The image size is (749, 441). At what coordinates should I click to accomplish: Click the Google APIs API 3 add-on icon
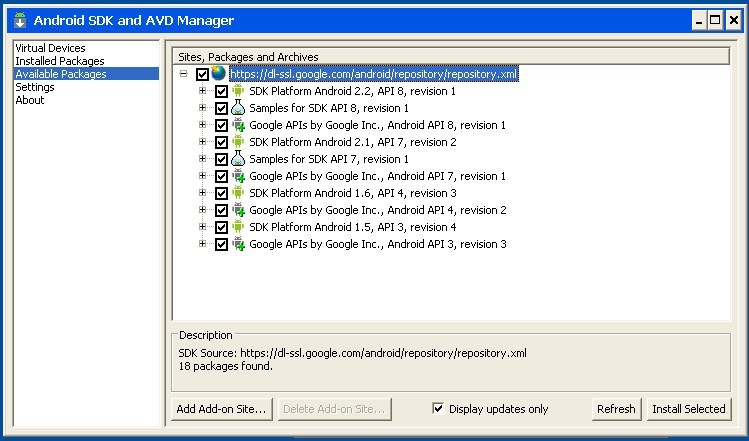click(238, 244)
